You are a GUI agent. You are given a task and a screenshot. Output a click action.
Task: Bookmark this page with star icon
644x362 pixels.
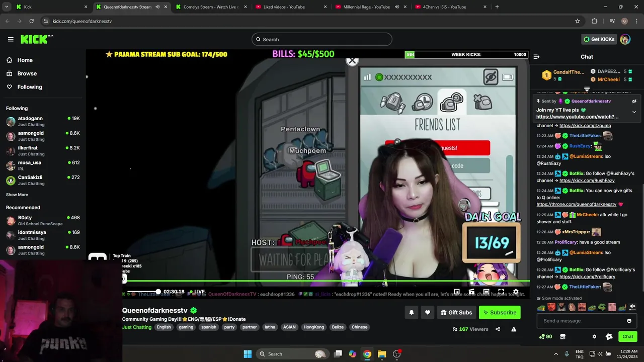pyautogui.click(x=578, y=21)
